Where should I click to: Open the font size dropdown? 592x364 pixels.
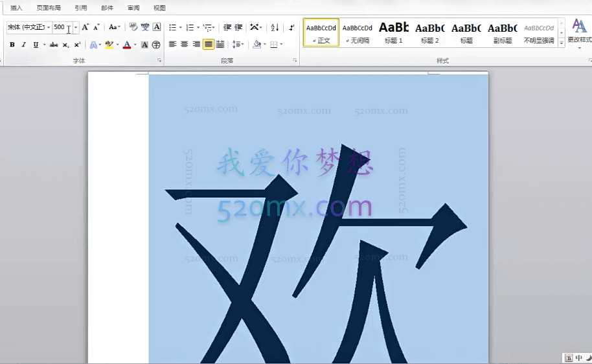click(x=76, y=28)
